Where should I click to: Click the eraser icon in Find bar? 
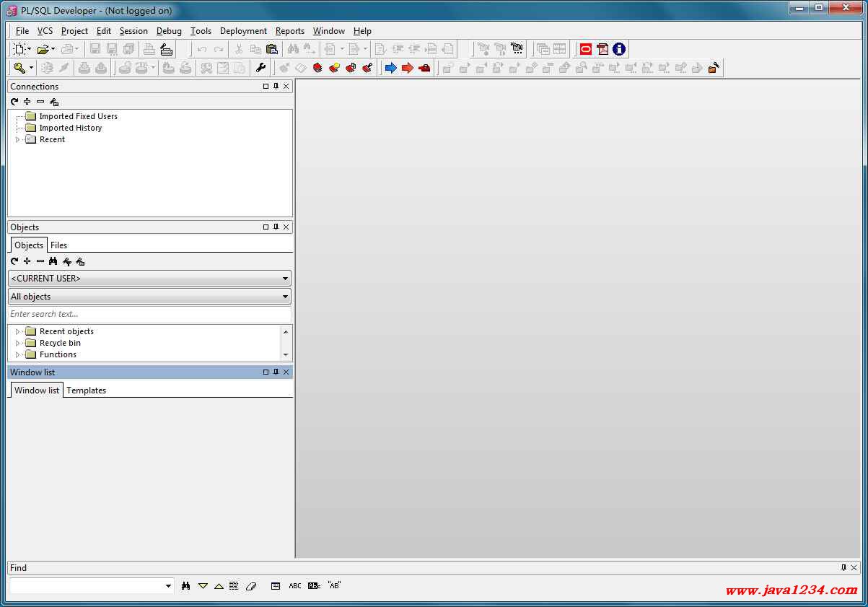251,586
